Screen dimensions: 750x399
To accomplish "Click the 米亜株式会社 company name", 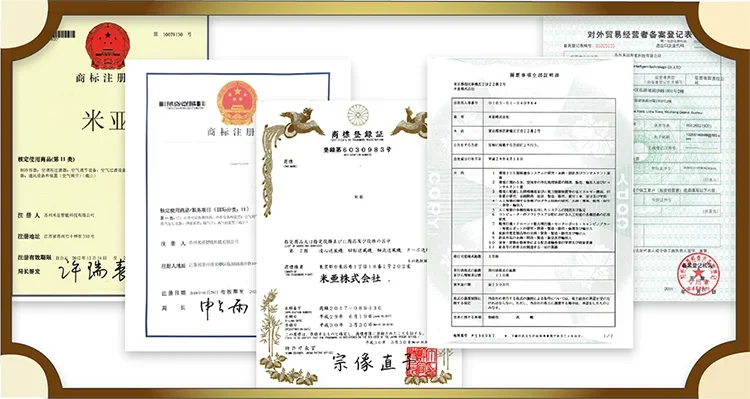I will pos(350,278).
